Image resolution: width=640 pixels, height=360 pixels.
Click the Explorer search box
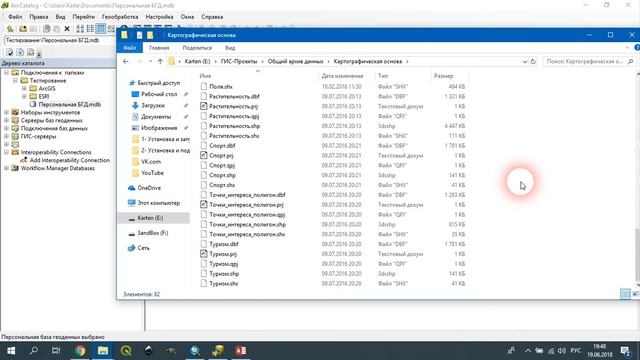[589, 61]
